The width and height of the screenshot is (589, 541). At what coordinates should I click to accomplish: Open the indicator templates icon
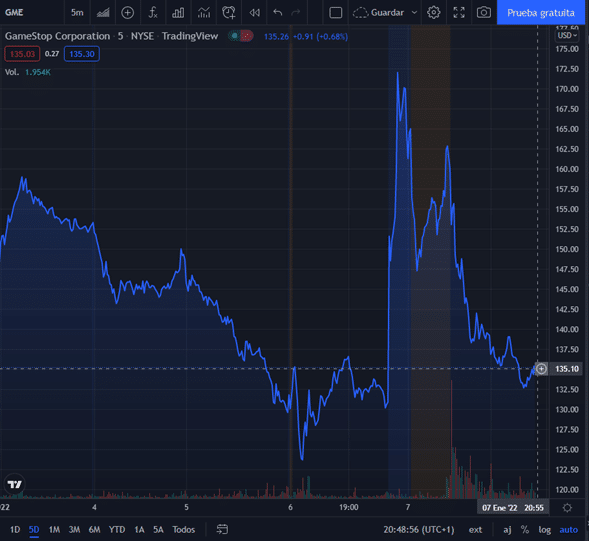coord(204,12)
